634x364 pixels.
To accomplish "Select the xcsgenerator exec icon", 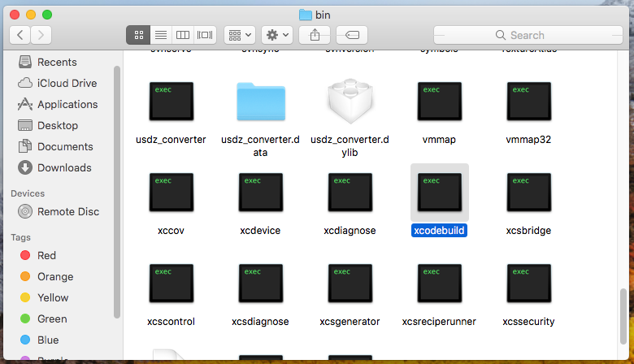I will pyautogui.click(x=350, y=284).
